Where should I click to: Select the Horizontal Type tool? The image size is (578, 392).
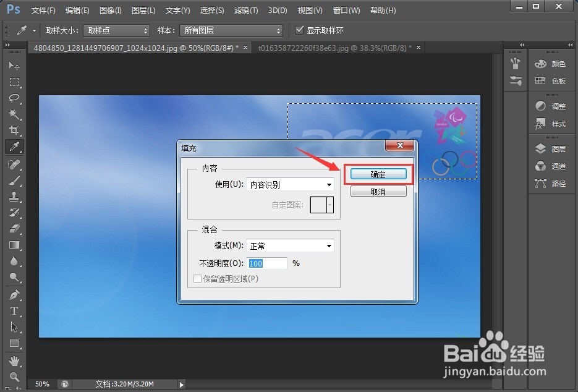(15, 311)
